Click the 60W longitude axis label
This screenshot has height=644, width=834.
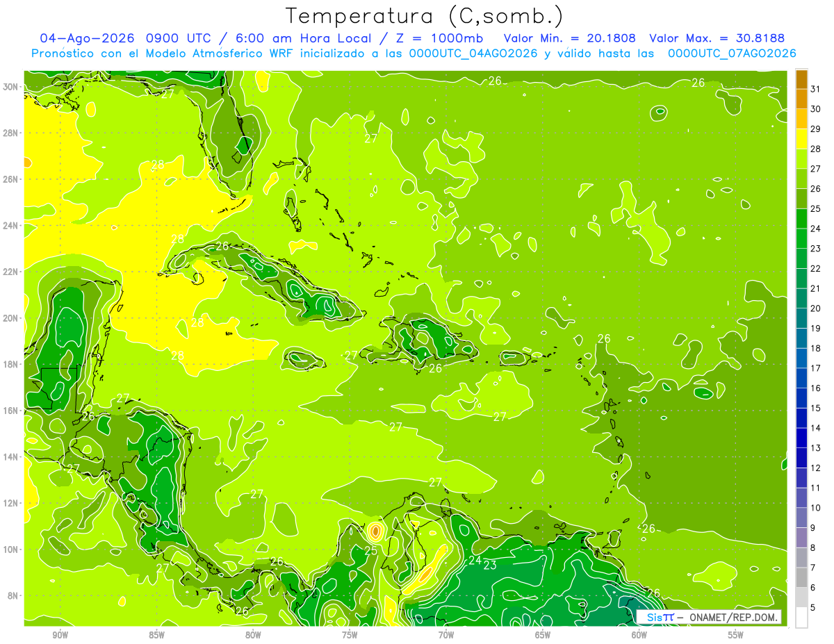tap(639, 635)
